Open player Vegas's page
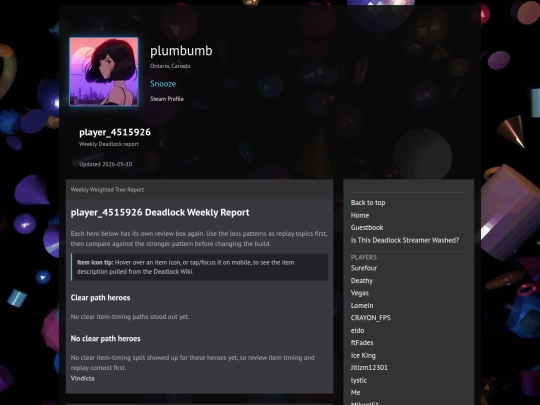 pos(360,293)
